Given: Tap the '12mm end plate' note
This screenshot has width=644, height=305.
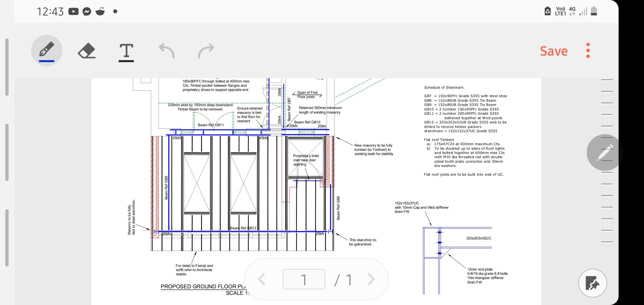Looking at the screenshot, I should [x=487, y=276].
